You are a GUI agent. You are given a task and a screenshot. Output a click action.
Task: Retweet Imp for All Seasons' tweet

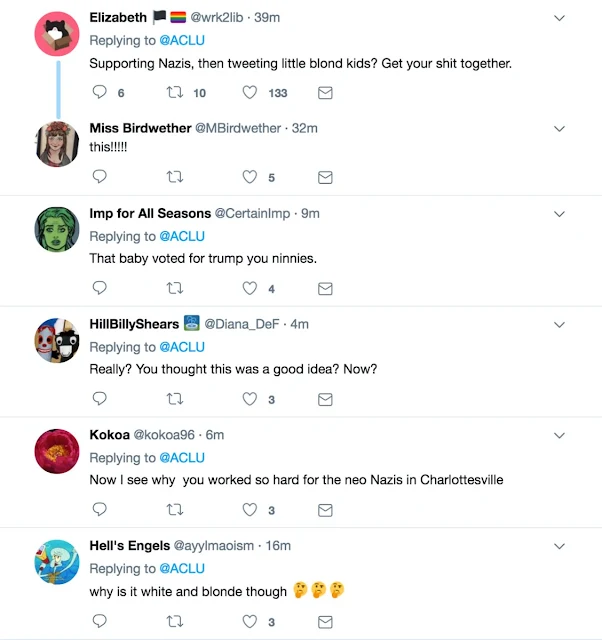[x=174, y=288]
